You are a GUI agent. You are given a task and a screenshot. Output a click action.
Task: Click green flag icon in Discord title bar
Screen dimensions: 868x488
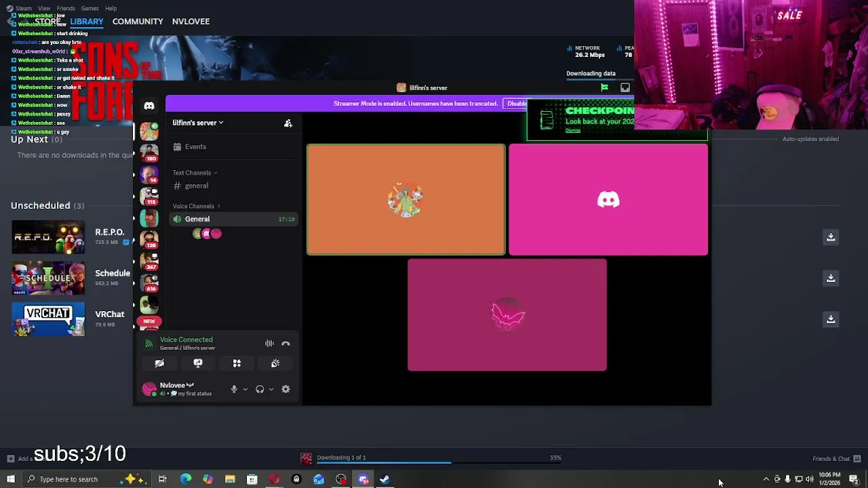(604, 87)
